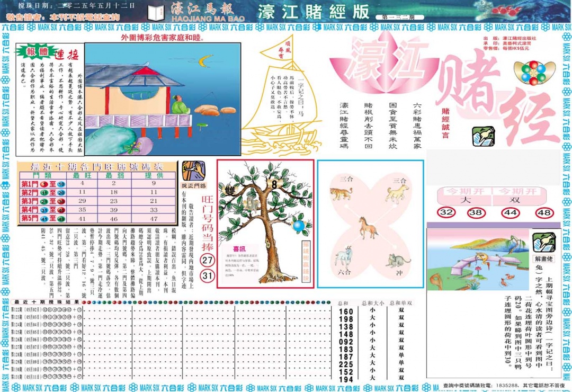Click the 解畫佬 hand-with-paper icon
Screen dimensions: 572x392
tap(543, 243)
